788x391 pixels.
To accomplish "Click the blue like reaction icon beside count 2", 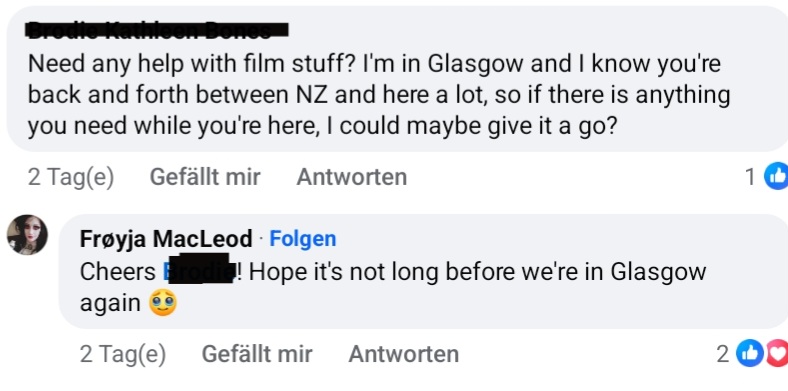I will pyautogui.click(x=749, y=354).
